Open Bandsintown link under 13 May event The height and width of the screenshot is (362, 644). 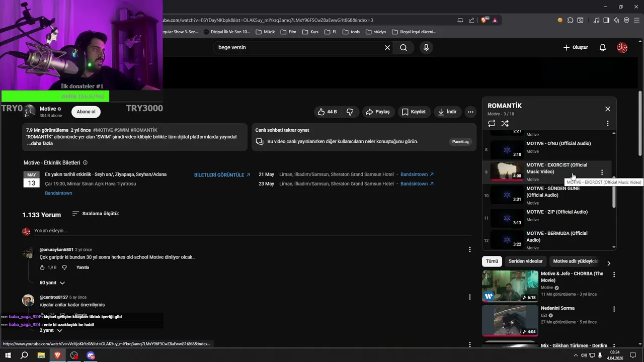58,193
